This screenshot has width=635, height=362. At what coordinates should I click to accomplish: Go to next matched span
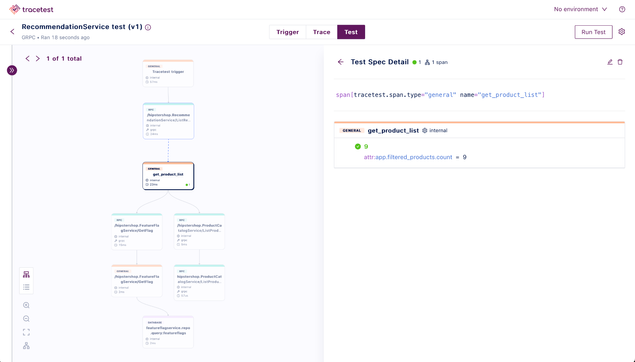pos(38,59)
